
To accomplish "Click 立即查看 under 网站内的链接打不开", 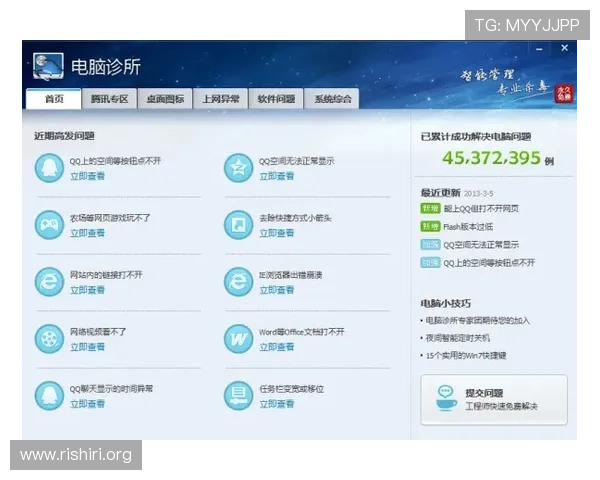I will click(87, 290).
